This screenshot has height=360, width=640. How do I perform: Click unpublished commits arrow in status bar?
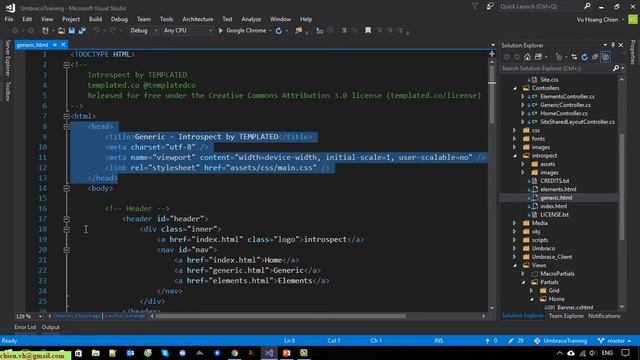tap(491, 341)
